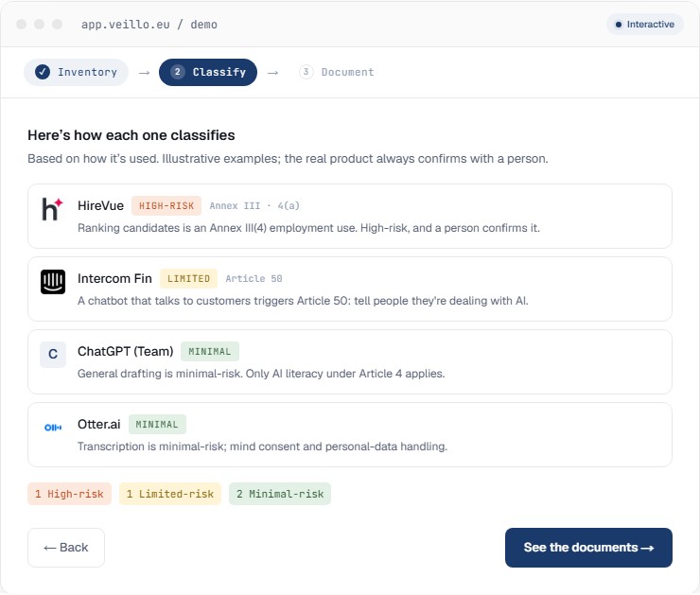Click the LIMITED badge on Intercom Fin
700x595 pixels.
(188, 278)
